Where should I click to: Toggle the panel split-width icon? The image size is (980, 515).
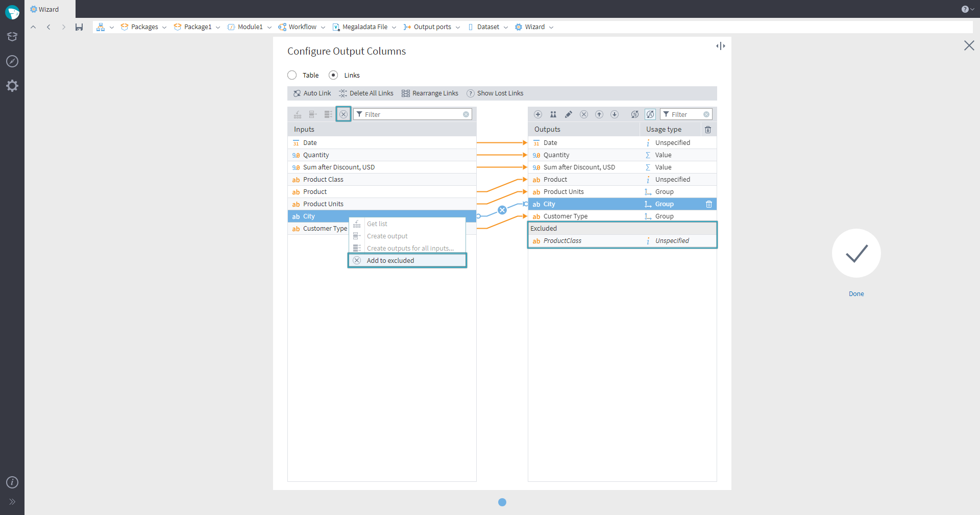(720, 46)
